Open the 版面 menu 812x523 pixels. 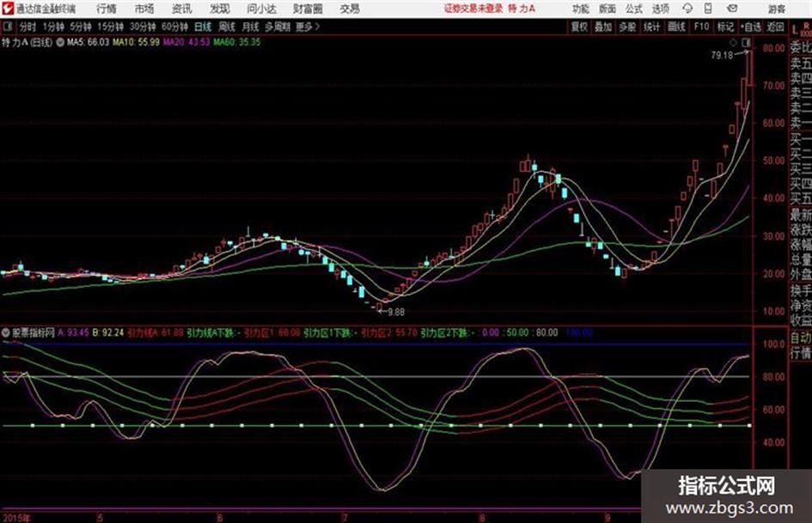pos(607,9)
